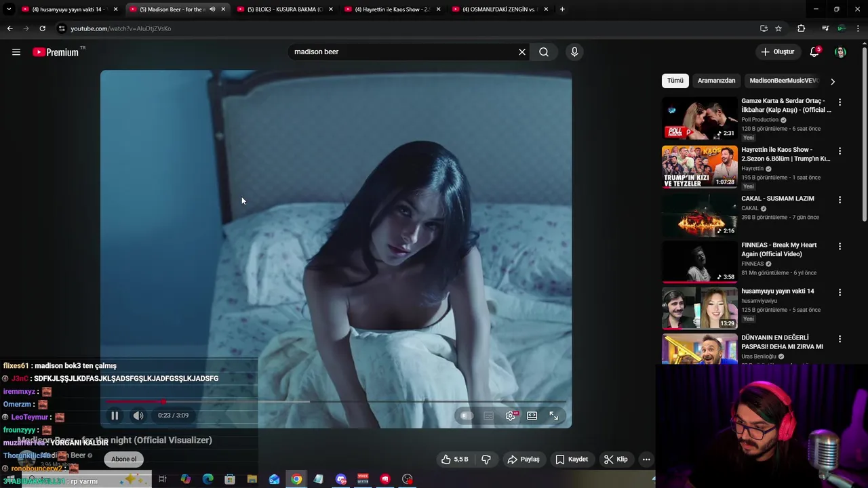The image size is (868, 488).
Task: Click the Oluştur create button
Action: pos(777,52)
